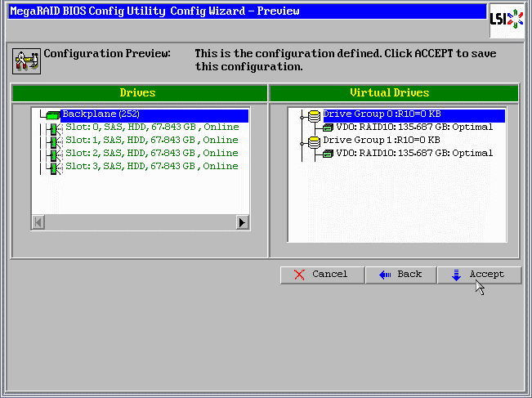Collapse the Drive Group 0 tree node
The image size is (532, 398).
[x=302, y=118]
